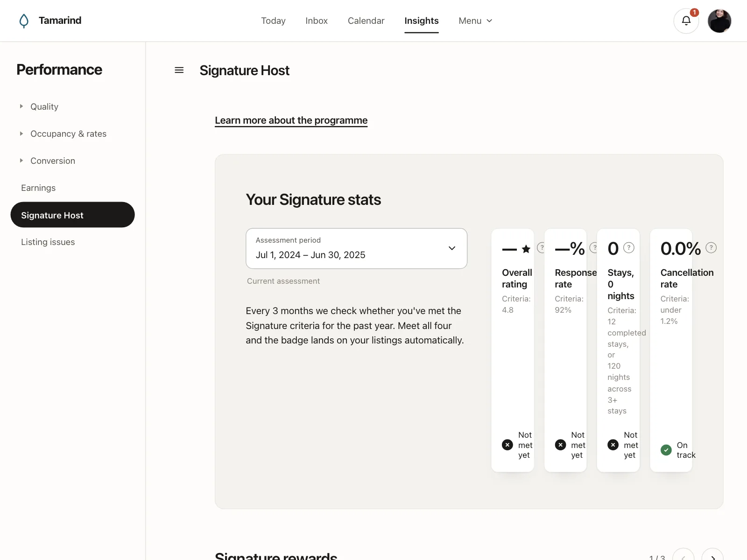Screen dimensions: 747x560
Task: Toggle the hamburger sidebar menu icon
Action: [179, 70]
